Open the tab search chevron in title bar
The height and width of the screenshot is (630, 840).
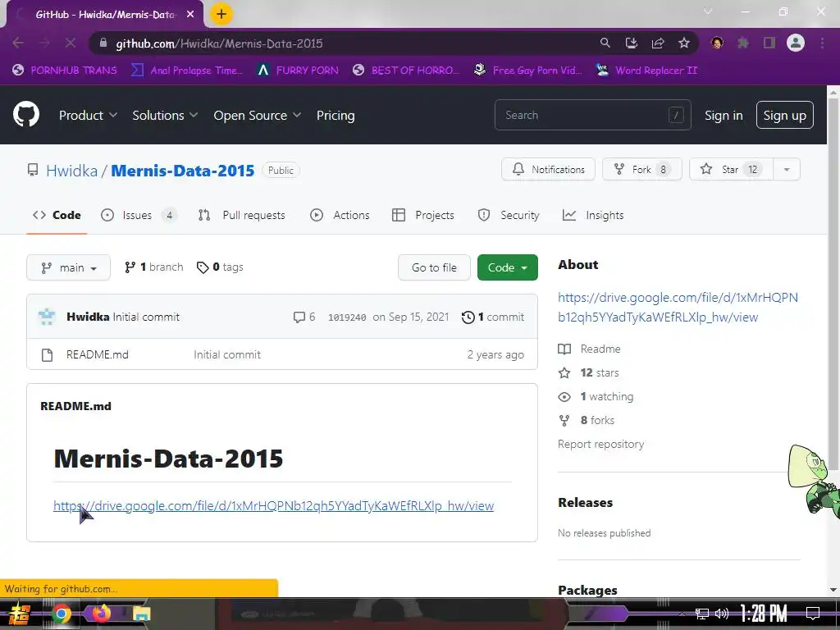(708, 11)
